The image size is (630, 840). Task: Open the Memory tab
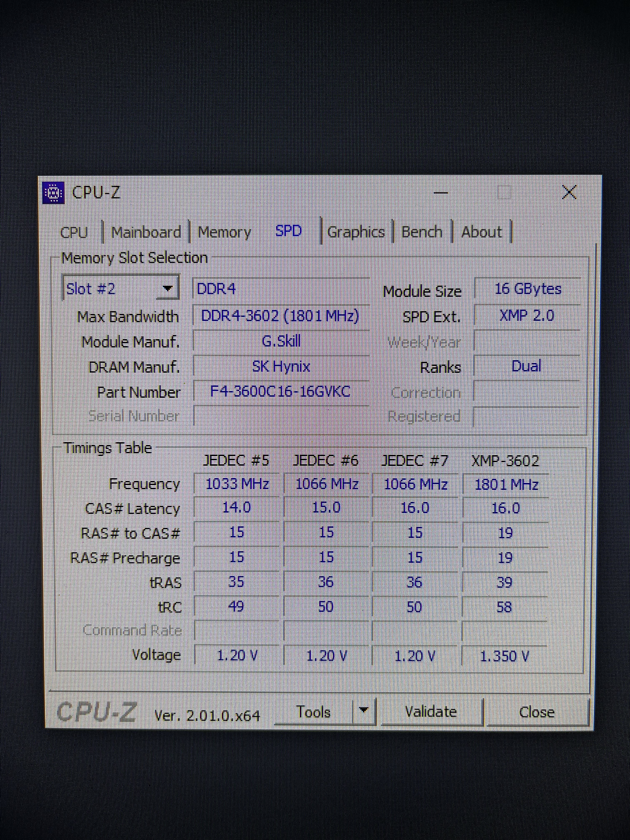[x=224, y=232]
